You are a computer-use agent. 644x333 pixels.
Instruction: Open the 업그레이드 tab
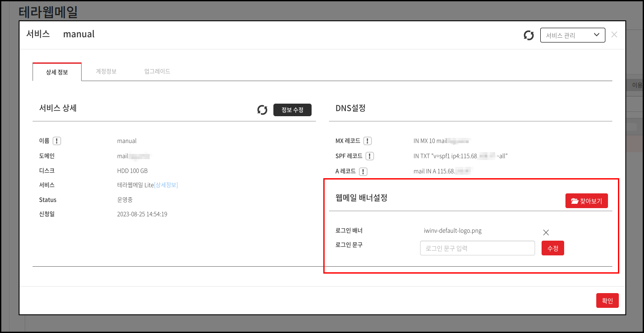157,72
